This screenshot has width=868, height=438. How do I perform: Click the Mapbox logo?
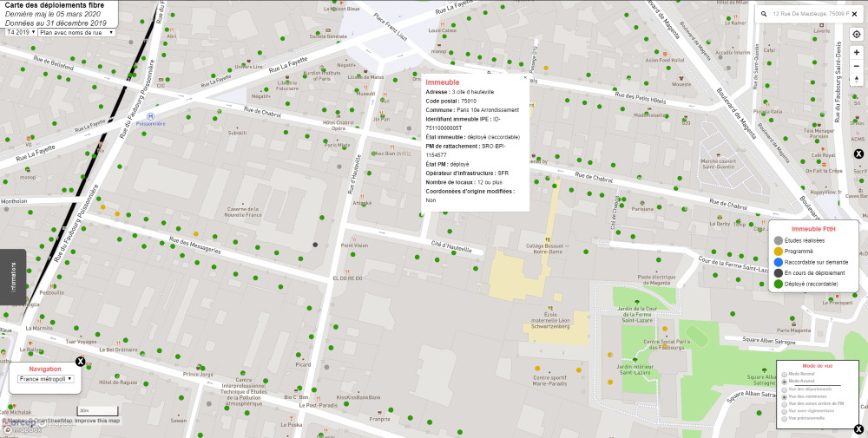coord(22,428)
